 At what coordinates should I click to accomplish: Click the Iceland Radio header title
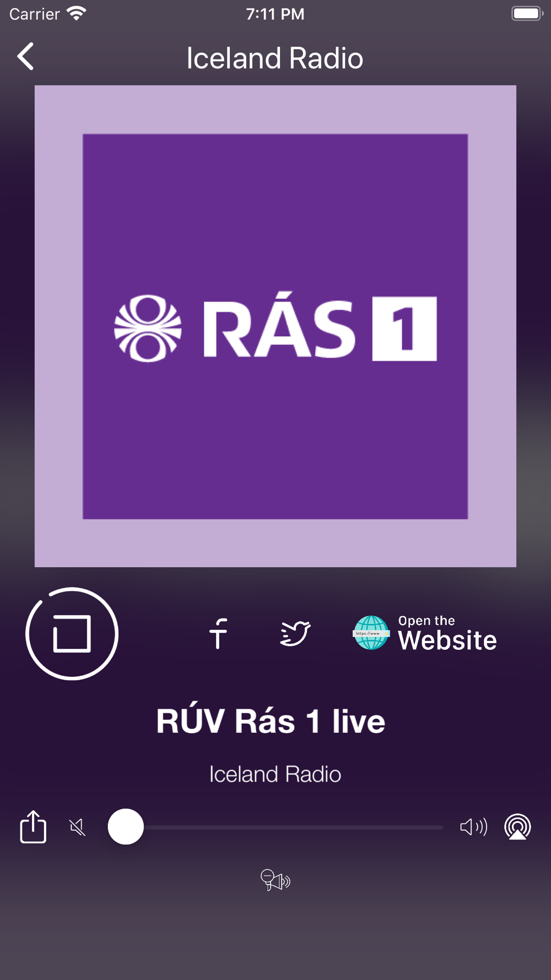[275, 58]
